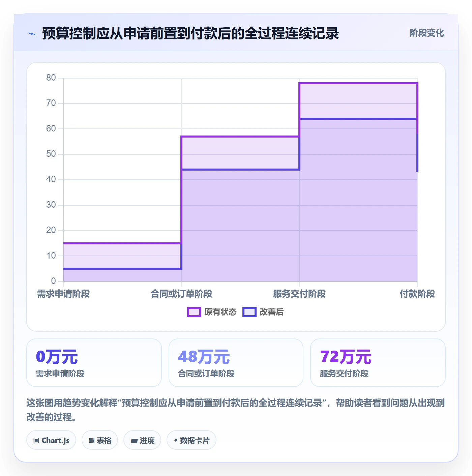Click the lightning bolt icon beside the title
The height and width of the screenshot is (476, 472).
[x=32, y=34]
